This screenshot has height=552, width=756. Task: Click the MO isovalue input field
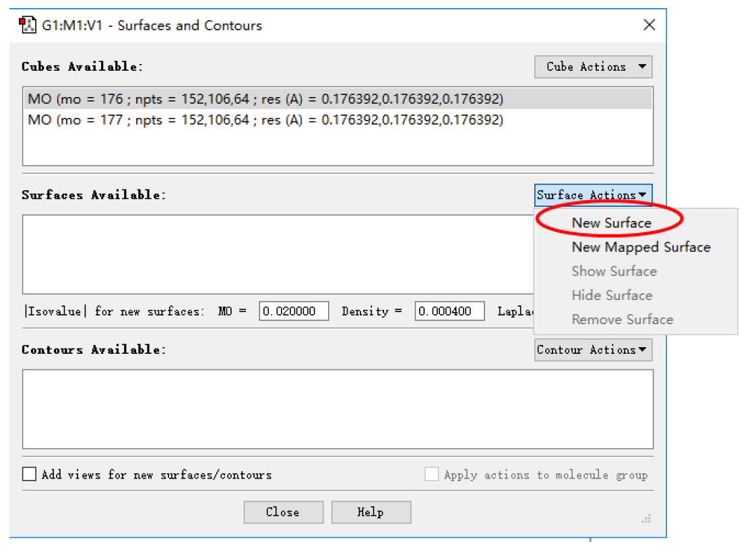[294, 311]
